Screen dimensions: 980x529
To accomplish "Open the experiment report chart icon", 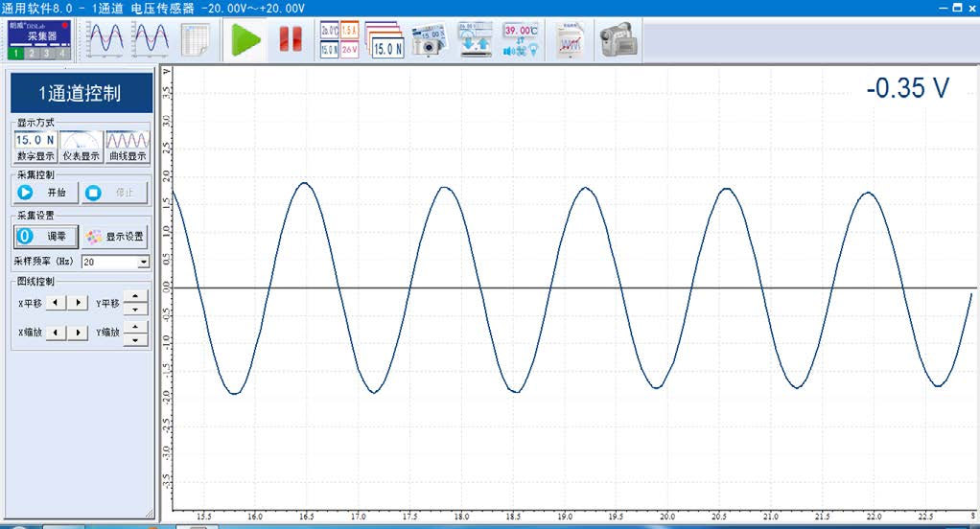I will [x=571, y=39].
